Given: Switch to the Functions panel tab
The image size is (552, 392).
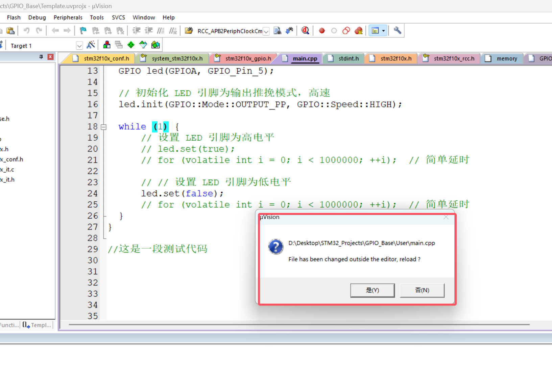Looking at the screenshot, I should click(x=9, y=325).
